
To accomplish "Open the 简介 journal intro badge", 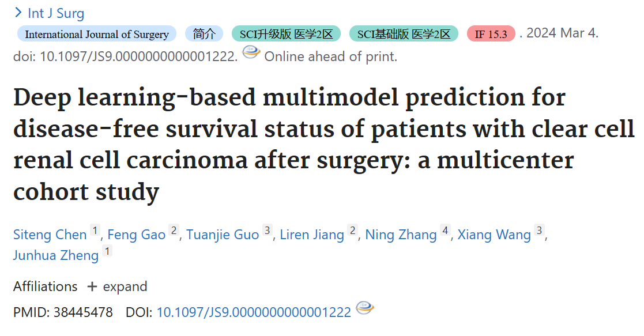I will [204, 34].
